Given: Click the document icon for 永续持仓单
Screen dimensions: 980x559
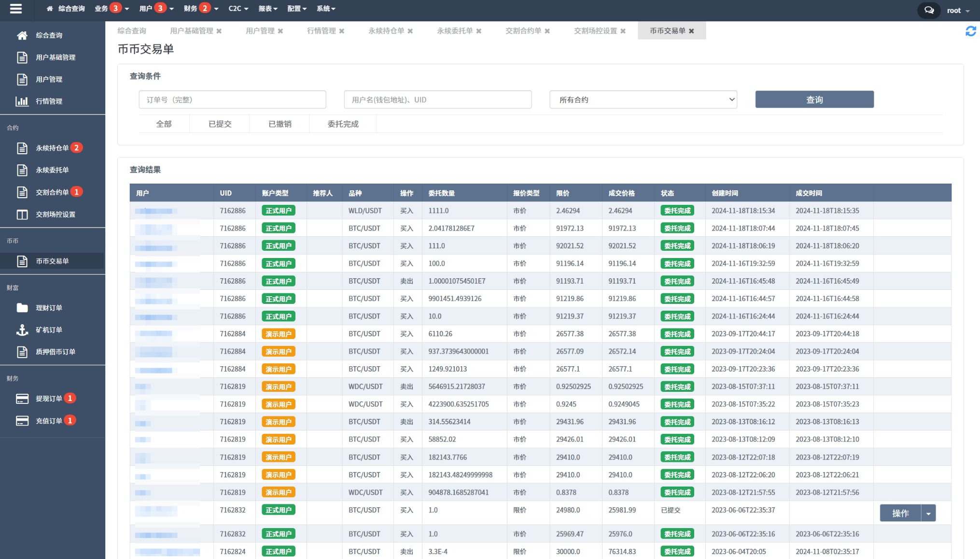Looking at the screenshot, I should pos(22,148).
